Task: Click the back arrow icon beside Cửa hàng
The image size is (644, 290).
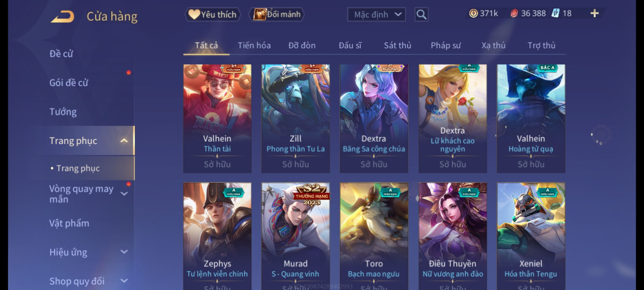Action: 63,16
